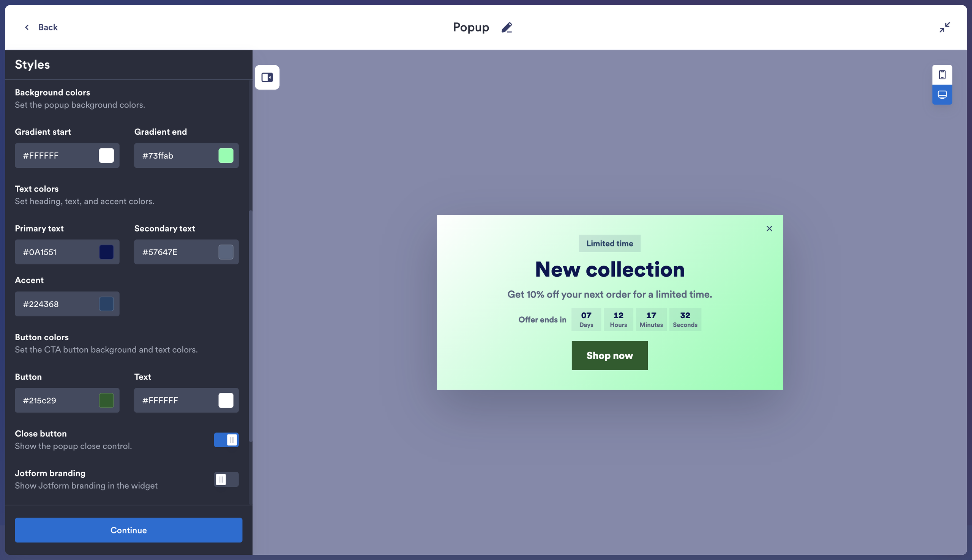Click the 32 Seconds countdown box
972x560 pixels.
coord(685,319)
